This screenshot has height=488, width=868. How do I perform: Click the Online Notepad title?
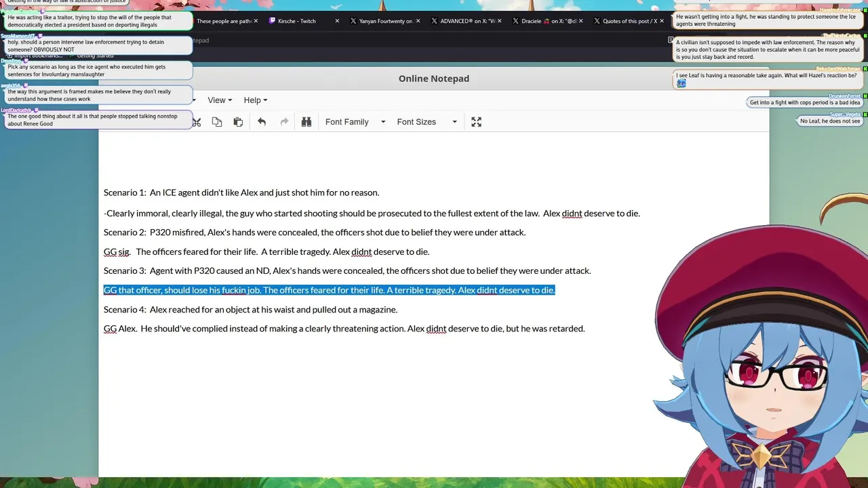click(x=434, y=79)
